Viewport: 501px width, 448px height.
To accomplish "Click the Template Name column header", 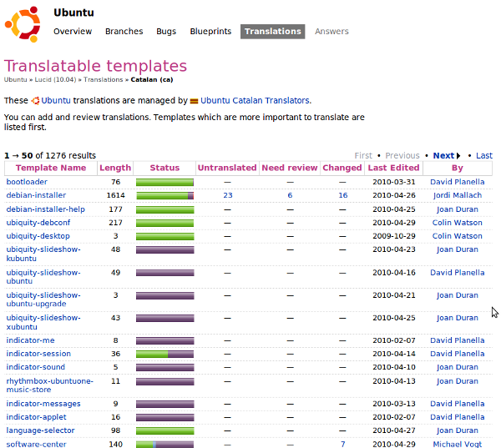I will (51, 168).
